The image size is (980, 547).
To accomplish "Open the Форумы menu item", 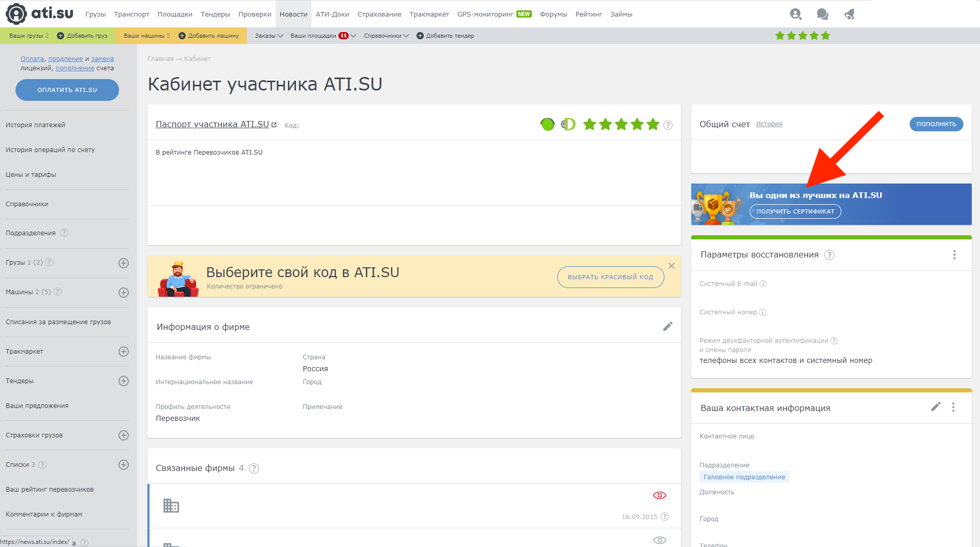I will (553, 14).
